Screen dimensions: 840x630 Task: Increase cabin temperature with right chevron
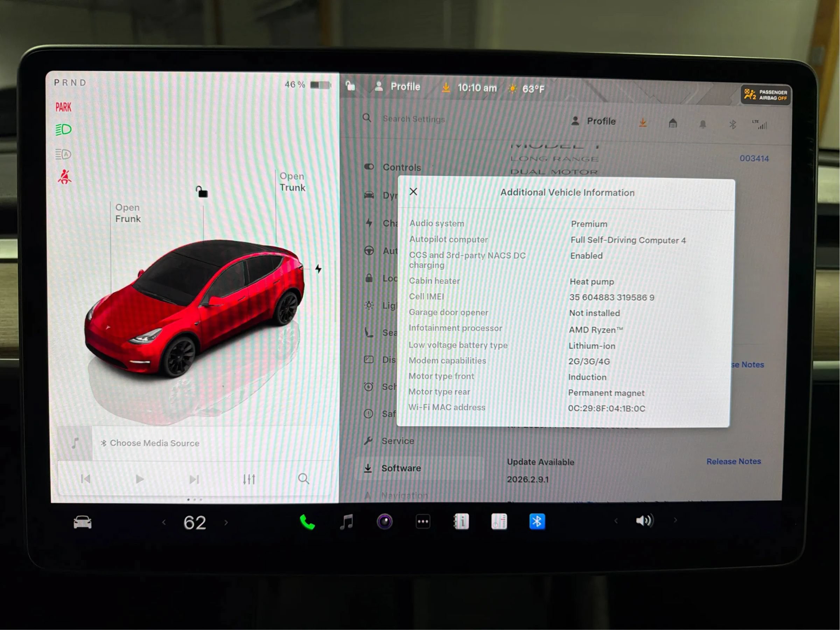click(226, 523)
